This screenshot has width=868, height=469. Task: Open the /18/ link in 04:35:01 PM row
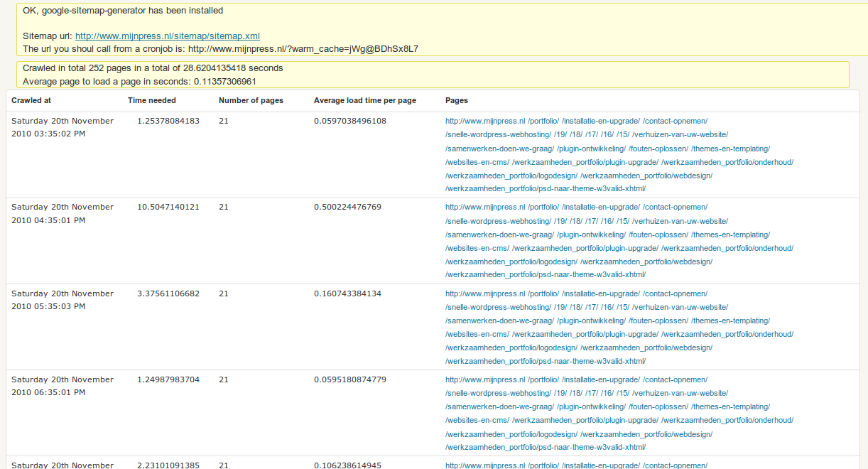pos(576,221)
